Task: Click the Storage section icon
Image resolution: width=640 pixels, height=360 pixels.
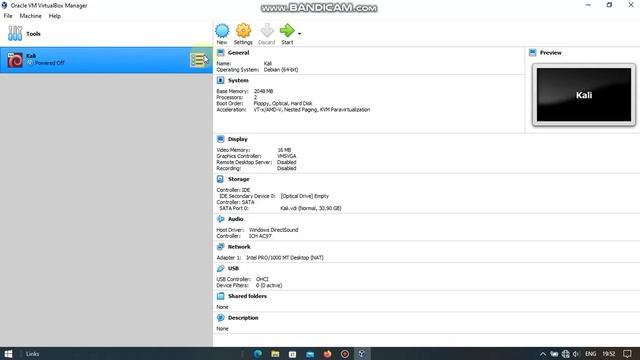Action: pos(220,179)
